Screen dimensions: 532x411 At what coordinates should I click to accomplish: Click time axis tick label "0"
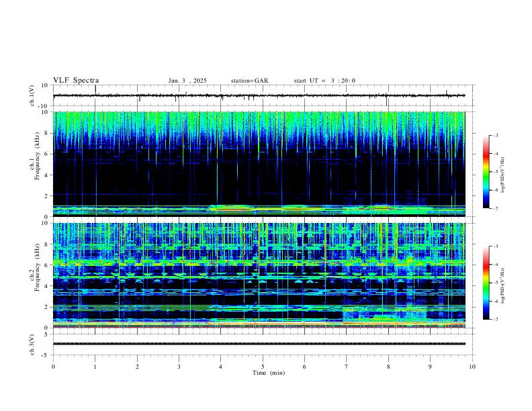click(53, 367)
